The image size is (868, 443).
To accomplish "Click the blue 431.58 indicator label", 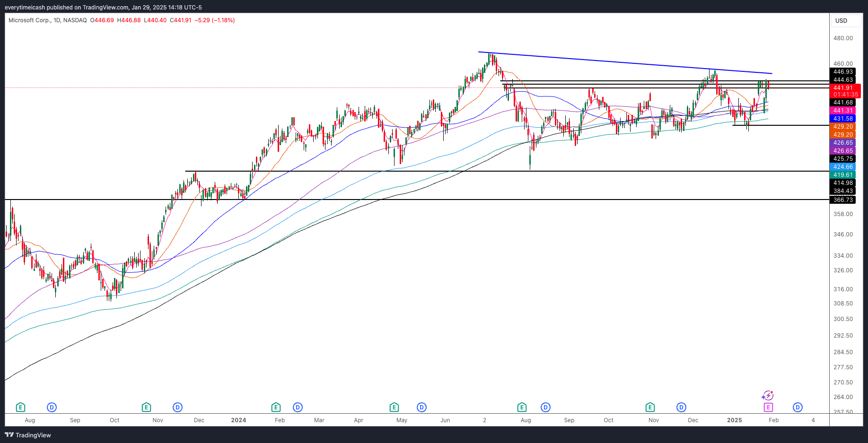I will point(843,119).
